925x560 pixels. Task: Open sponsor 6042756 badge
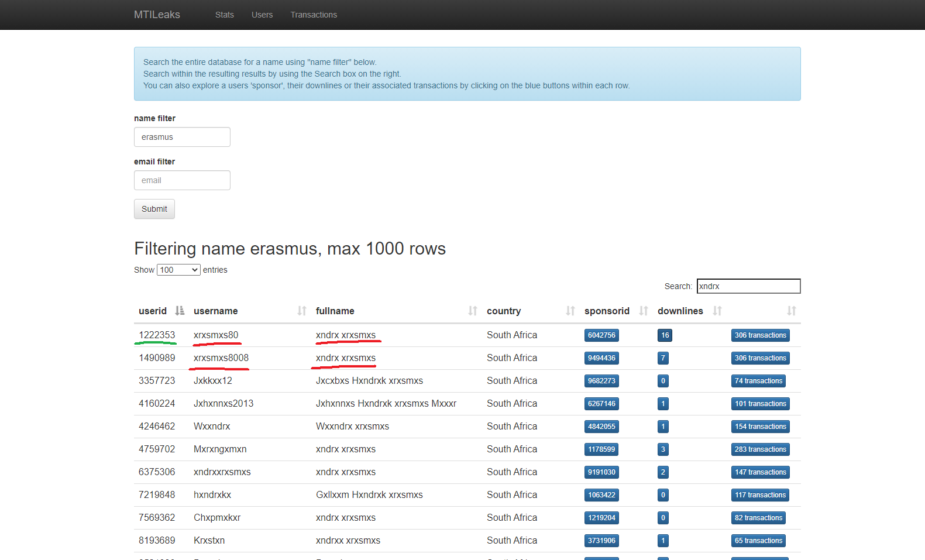click(x=601, y=335)
